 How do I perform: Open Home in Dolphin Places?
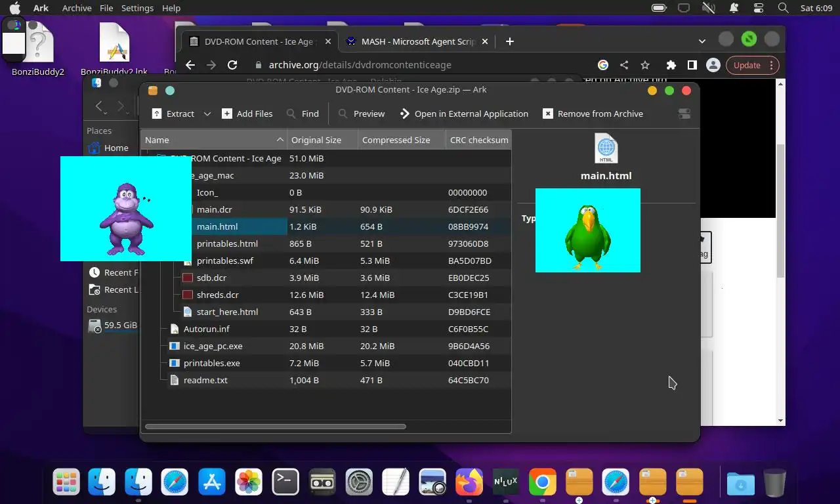[x=108, y=148]
